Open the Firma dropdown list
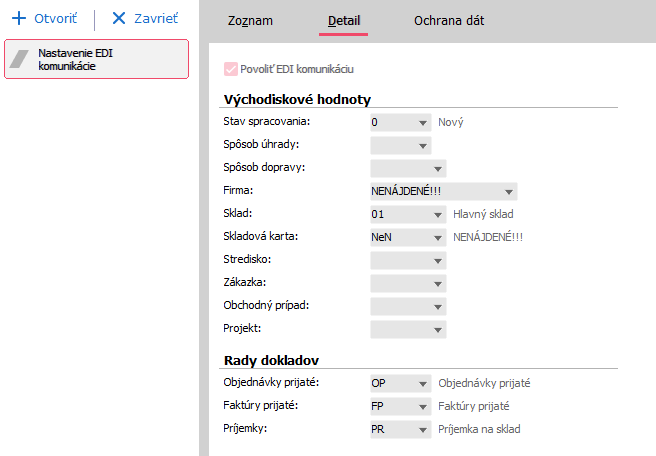This screenshot has width=656, height=456. pos(509,191)
